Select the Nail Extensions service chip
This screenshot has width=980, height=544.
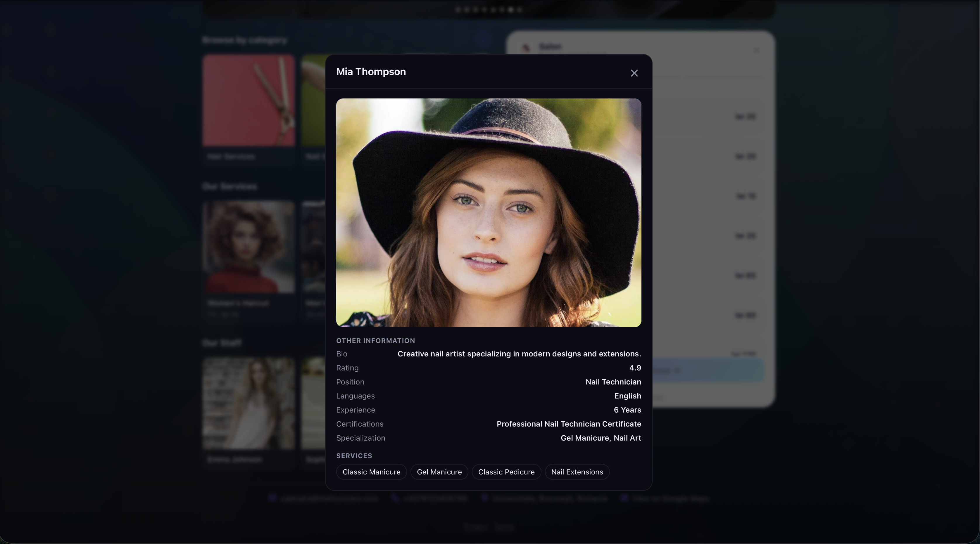(x=577, y=472)
